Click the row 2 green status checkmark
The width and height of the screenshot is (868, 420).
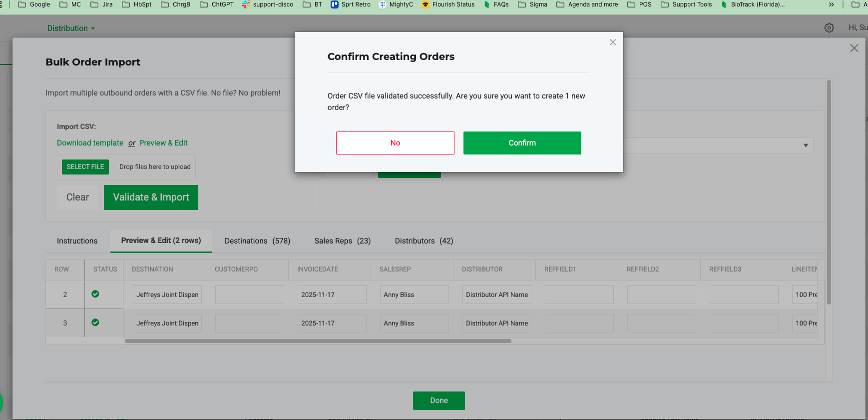click(95, 294)
